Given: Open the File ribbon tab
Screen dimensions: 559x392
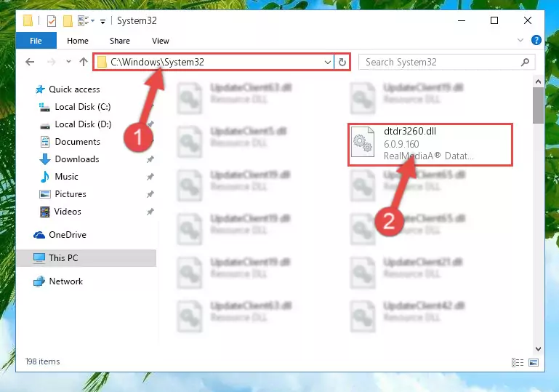Looking at the screenshot, I should tap(36, 41).
